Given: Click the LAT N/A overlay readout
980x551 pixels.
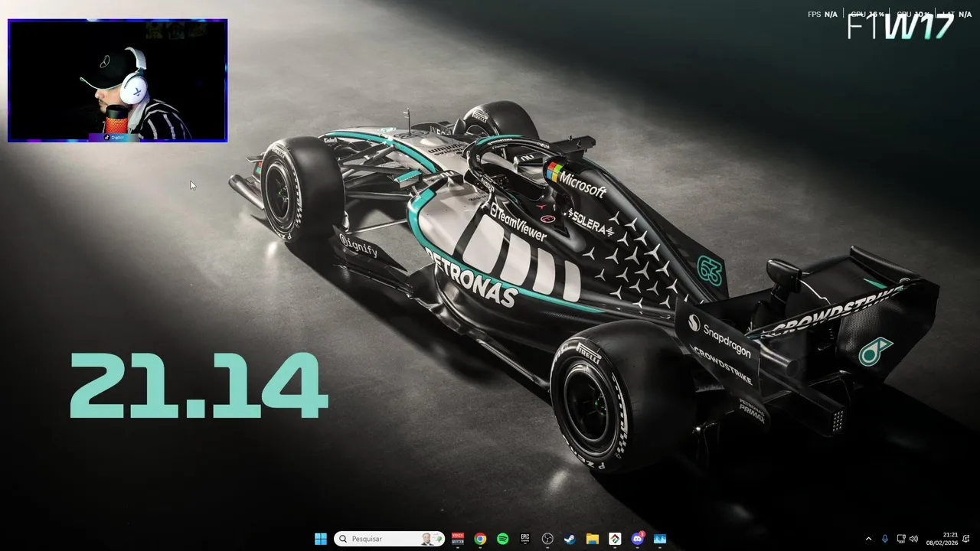Looking at the screenshot, I should pyautogui.click(x=957, y=15).
